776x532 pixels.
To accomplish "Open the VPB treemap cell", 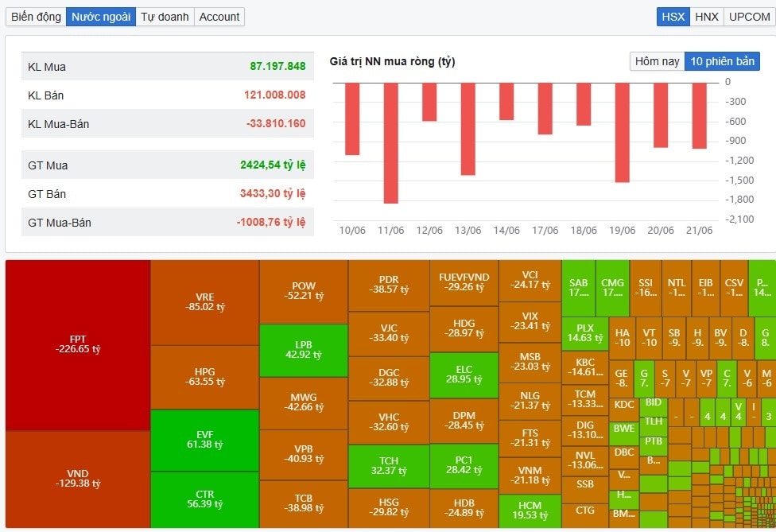I will (x=304, y=455).
